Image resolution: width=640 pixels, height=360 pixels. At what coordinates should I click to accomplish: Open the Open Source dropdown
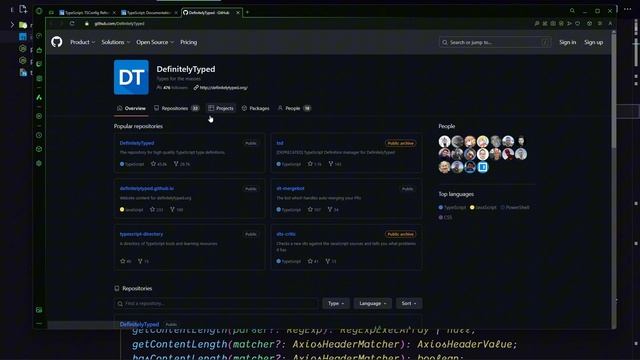[155, 42]
